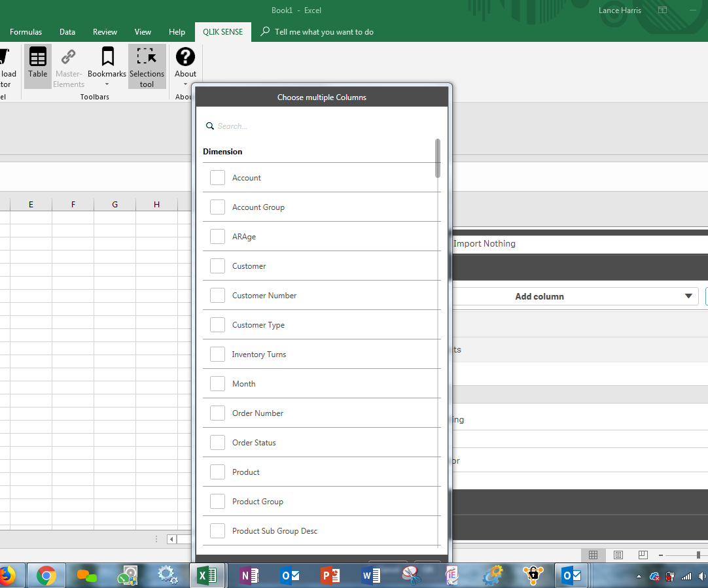The width and height of the screenshot is (708, 588).
Task: Click the volume icon in system tray
Action: pyautogui.click(x=702, y=576)
